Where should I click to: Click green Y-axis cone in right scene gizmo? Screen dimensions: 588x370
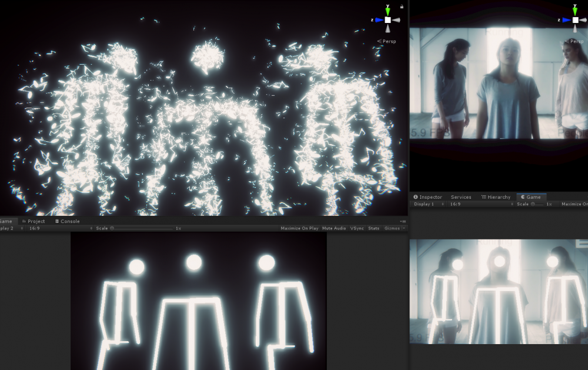(575, 11)
